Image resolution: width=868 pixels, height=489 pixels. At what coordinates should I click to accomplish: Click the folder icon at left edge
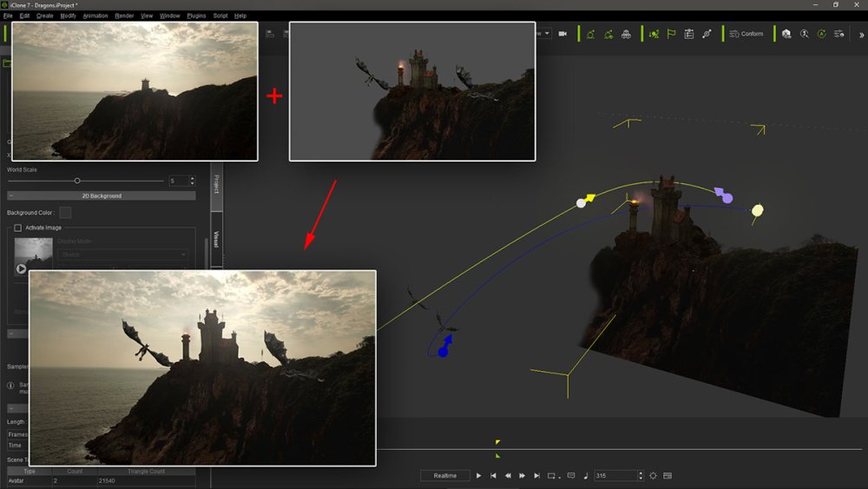pyautogui.click(x=7, y=63)
